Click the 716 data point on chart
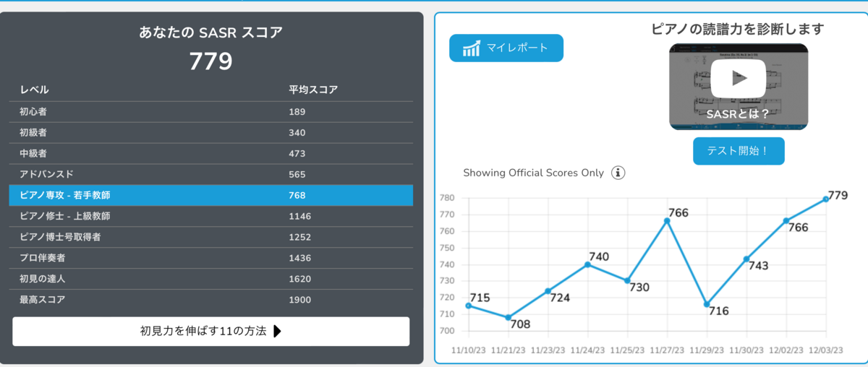The height and width of the screenshot is (367, 868). pos(707,304)
